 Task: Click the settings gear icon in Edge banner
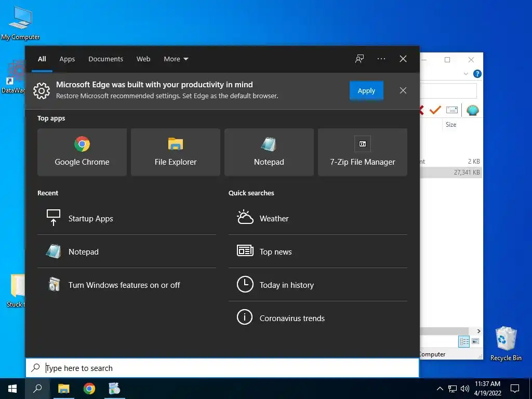click(42, 90)
